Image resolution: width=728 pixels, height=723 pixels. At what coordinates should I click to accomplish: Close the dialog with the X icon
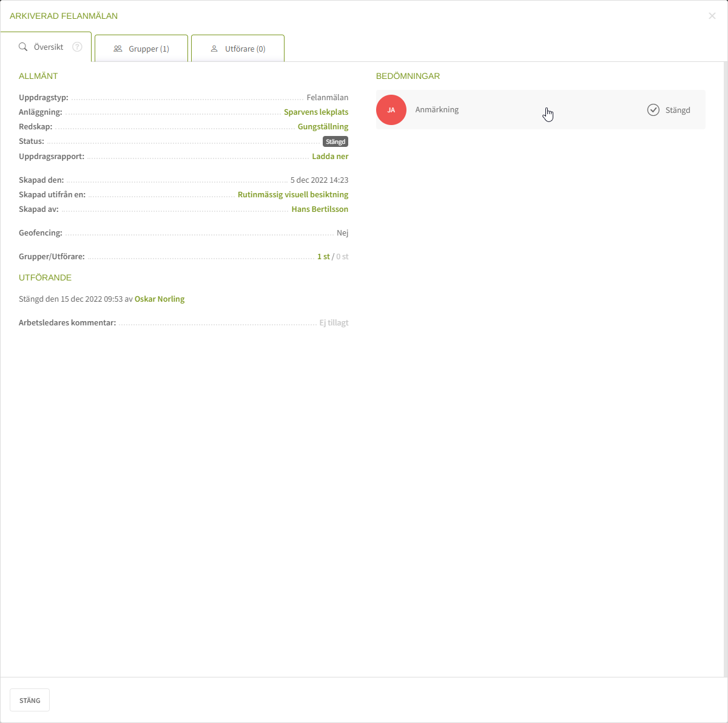(712, 16)
